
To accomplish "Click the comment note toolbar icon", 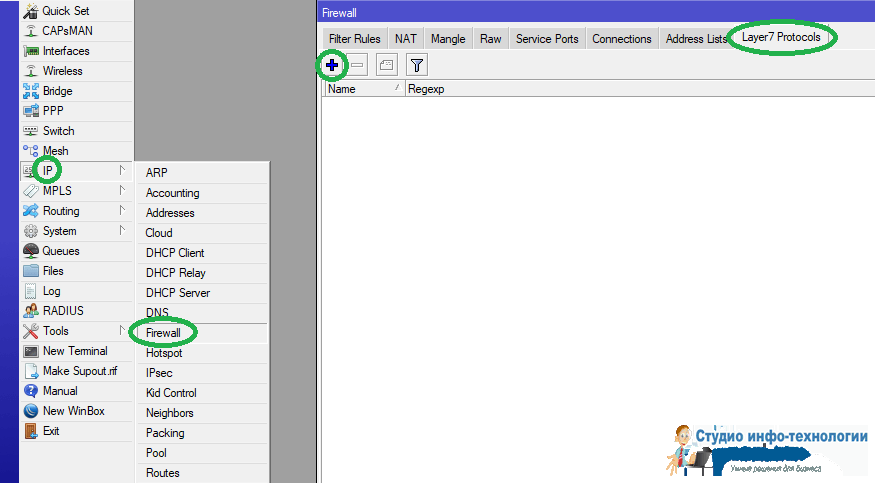I will coord(386,65).
